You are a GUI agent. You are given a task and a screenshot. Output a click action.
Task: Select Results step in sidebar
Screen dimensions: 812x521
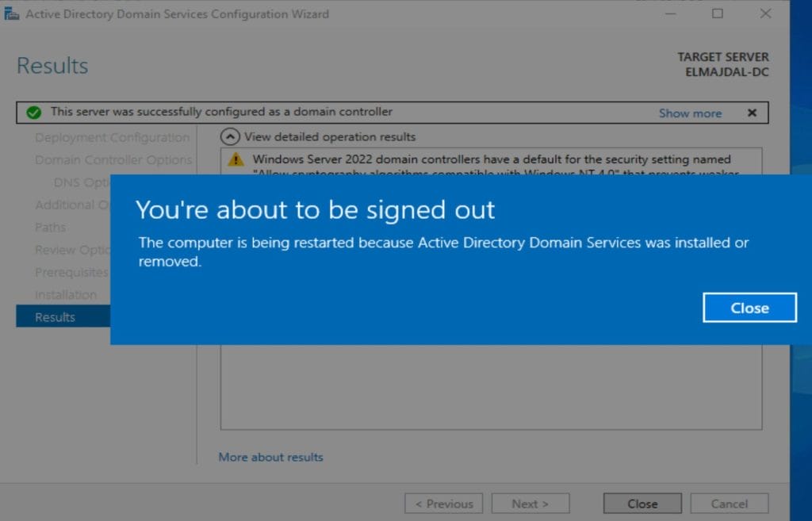(56, 317)
